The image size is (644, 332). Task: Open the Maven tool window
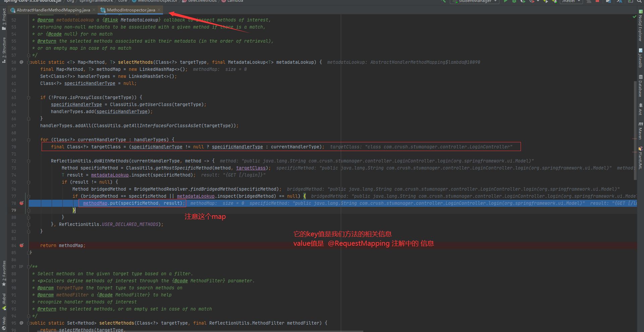click(640, 131)
